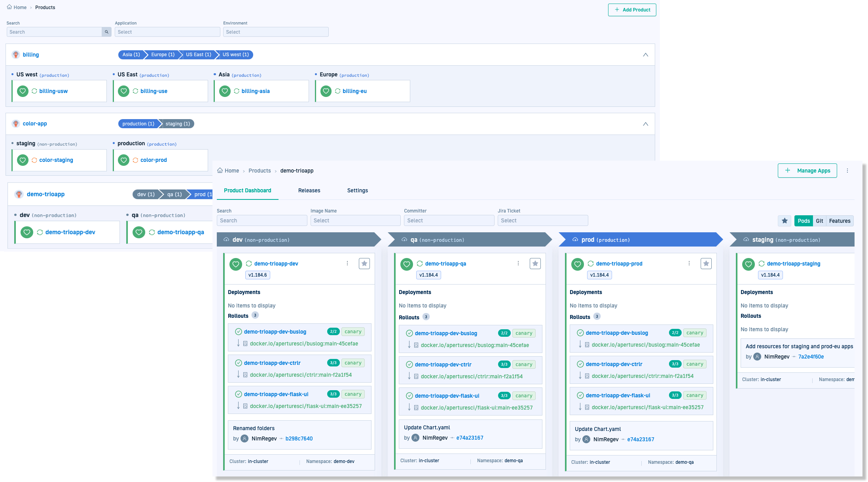Click sync status icon beside color-staging
Screen dimensions: 868x482
[x=34, y=160]
